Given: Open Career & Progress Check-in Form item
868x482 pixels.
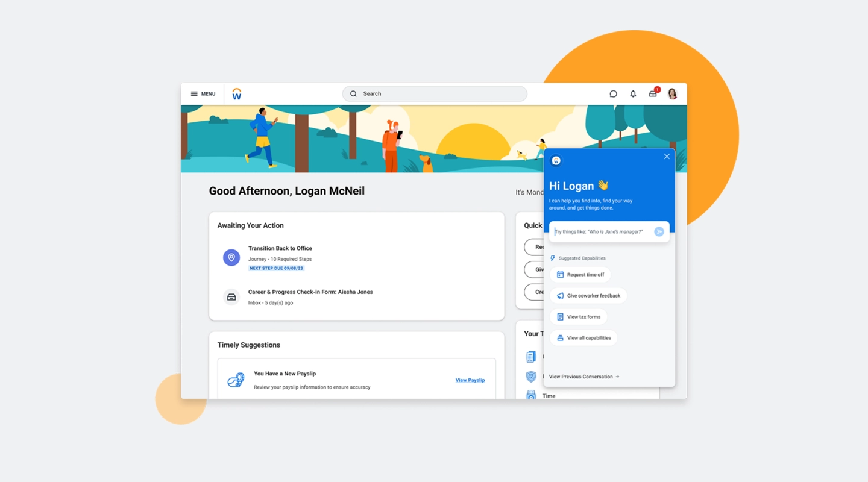Looking at the screenshot, I should point(310,292).
